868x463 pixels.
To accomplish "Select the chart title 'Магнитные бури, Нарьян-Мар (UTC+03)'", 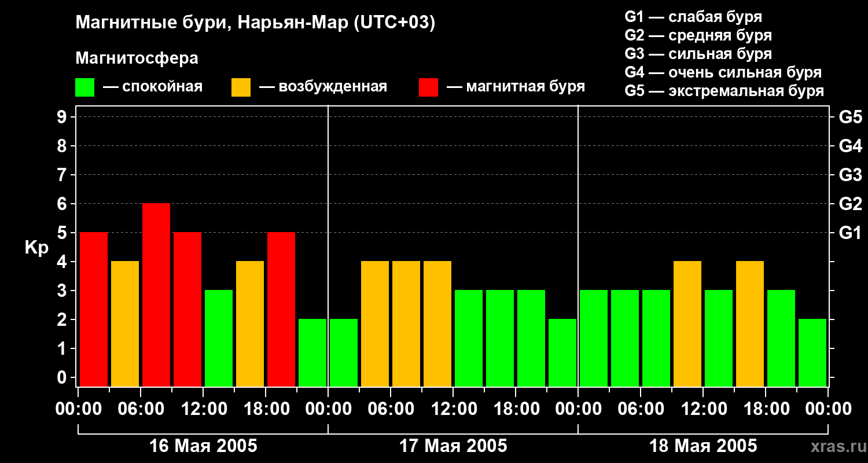I will point(255,24).
